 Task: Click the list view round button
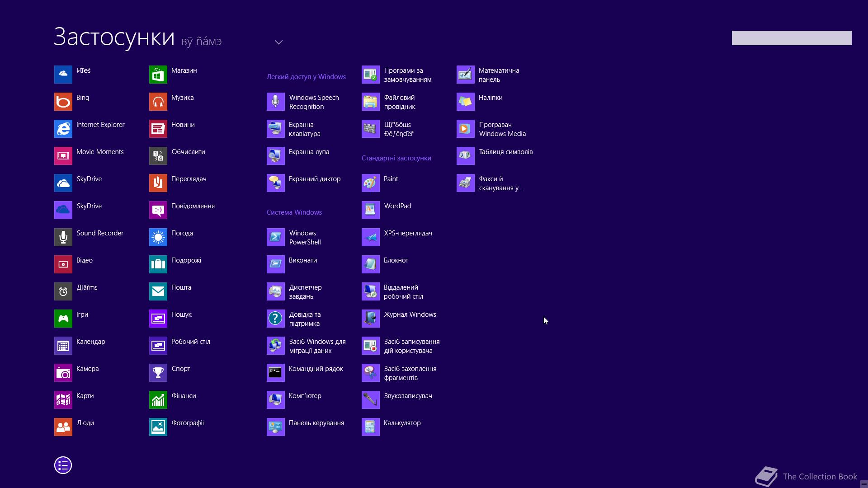[63, 465]
